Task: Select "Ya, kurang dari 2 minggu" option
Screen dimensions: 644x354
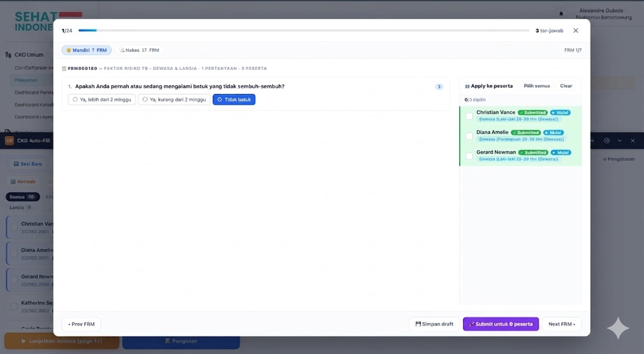Action: [x=174, y=100]
